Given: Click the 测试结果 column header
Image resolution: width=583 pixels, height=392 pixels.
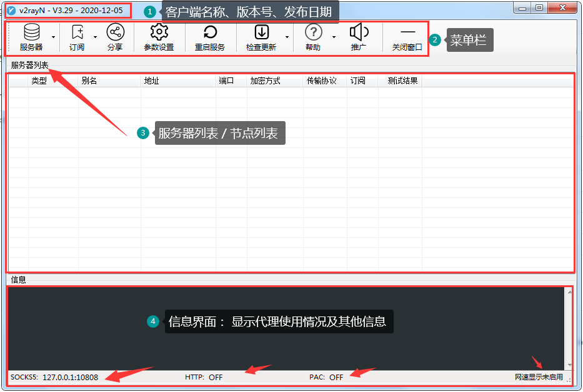Looking at the screenshot, I should [402, 81].
